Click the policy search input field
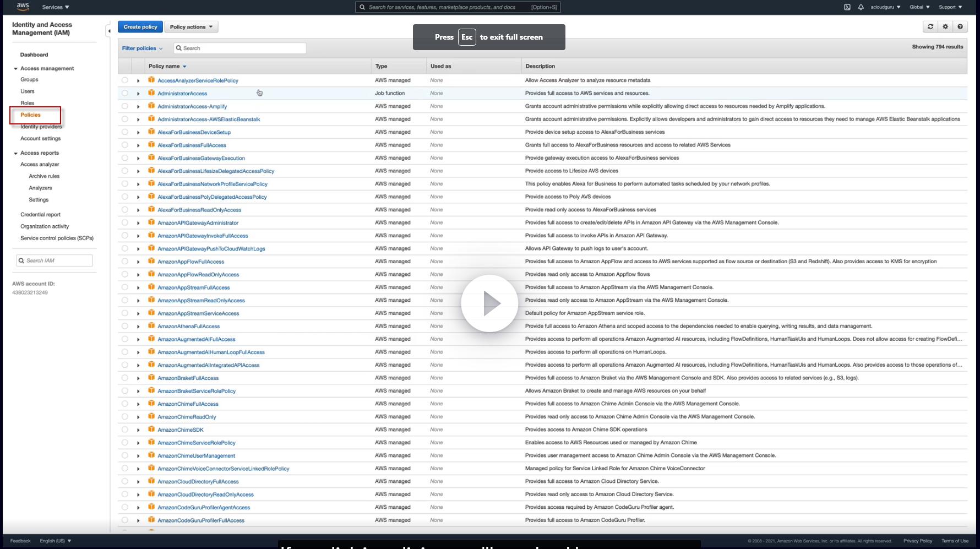This screenshot has width=980, height=549. coord(239,48)
